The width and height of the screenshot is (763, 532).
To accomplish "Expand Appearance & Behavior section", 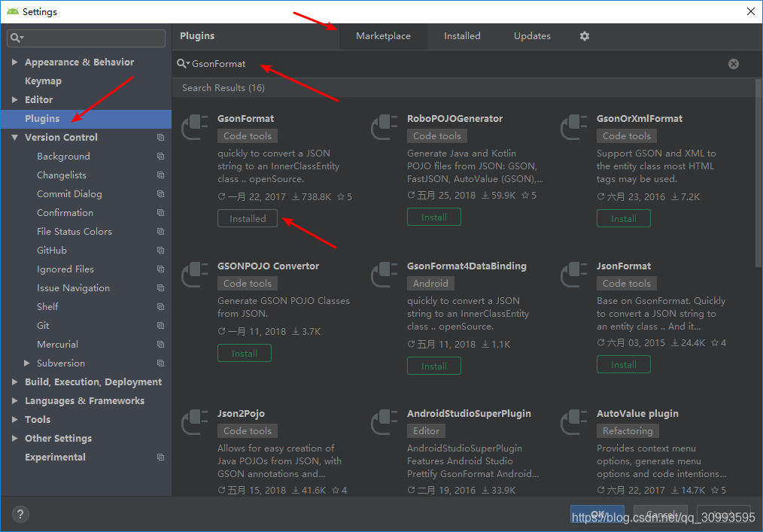I will [14, 62].
